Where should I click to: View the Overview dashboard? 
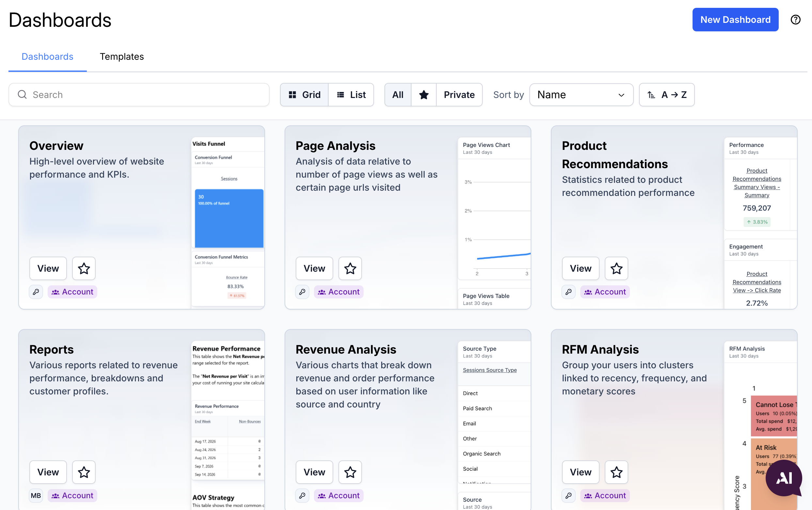48,268
